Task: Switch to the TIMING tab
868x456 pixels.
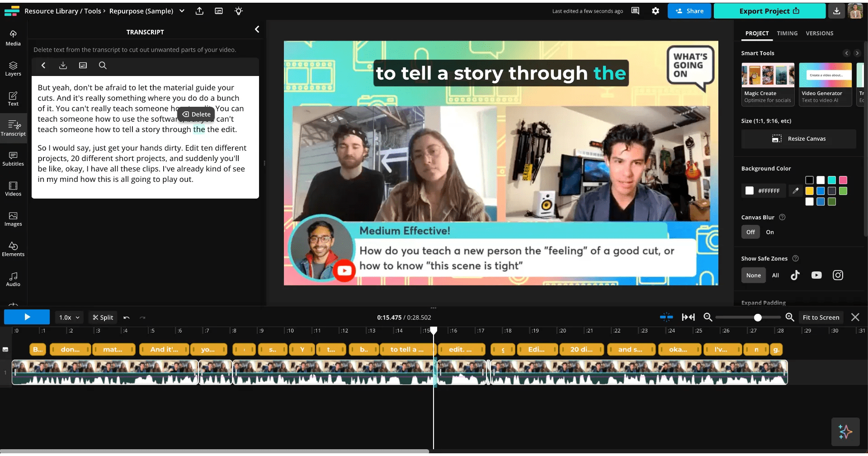Action: pos(787,33)
